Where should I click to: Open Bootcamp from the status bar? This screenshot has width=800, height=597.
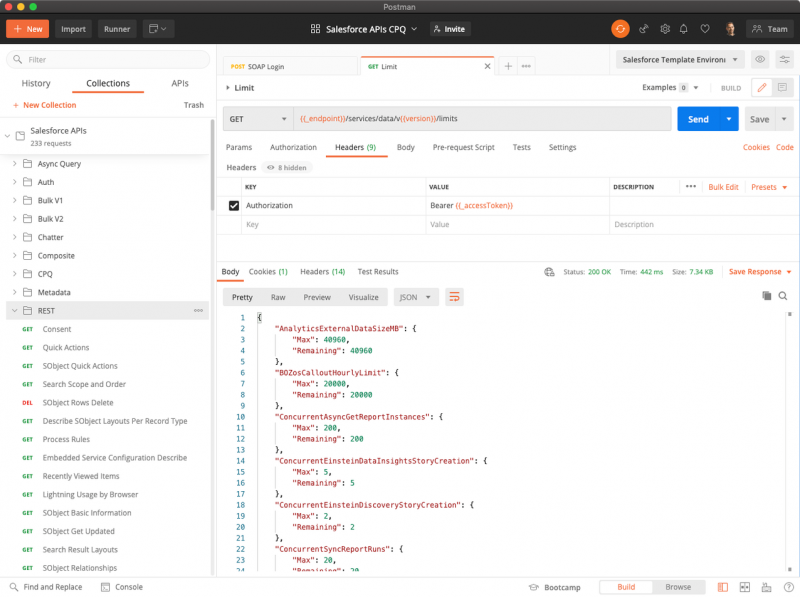click(555, 587)
